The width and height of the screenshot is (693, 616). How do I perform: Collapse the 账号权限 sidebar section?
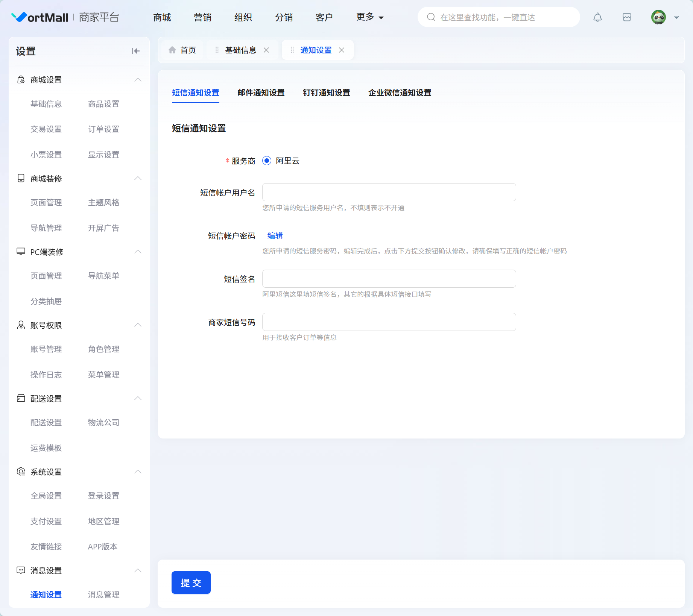pyautogui.click(x=138, y=325)
